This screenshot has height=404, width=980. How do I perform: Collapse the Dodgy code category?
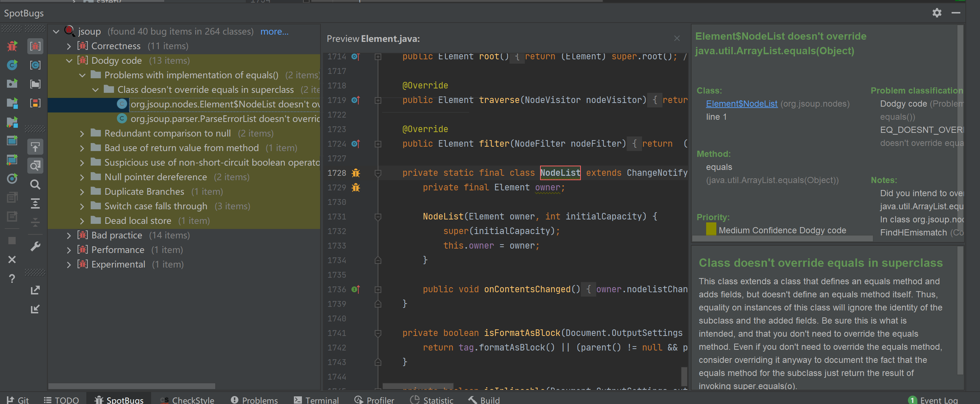point(69,60)
